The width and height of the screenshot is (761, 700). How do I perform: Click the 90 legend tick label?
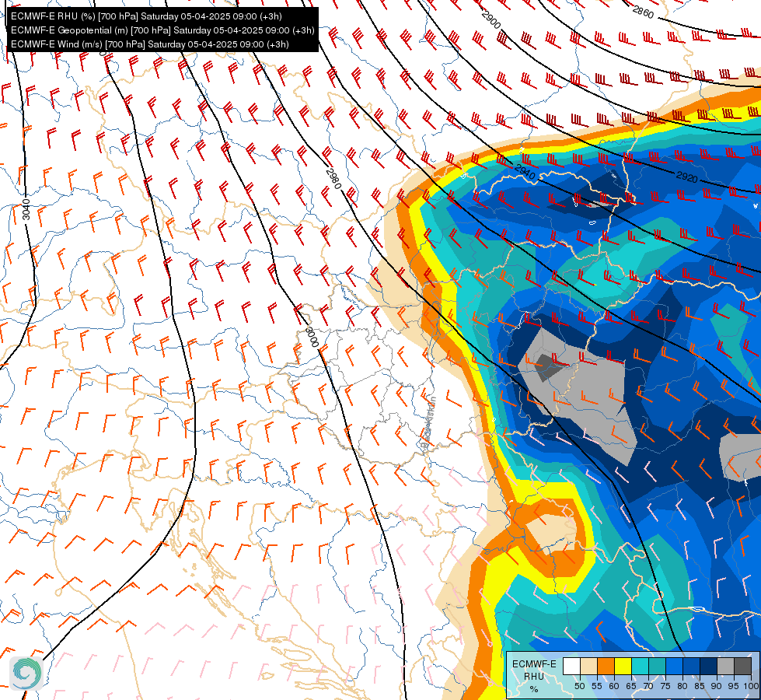717,686
